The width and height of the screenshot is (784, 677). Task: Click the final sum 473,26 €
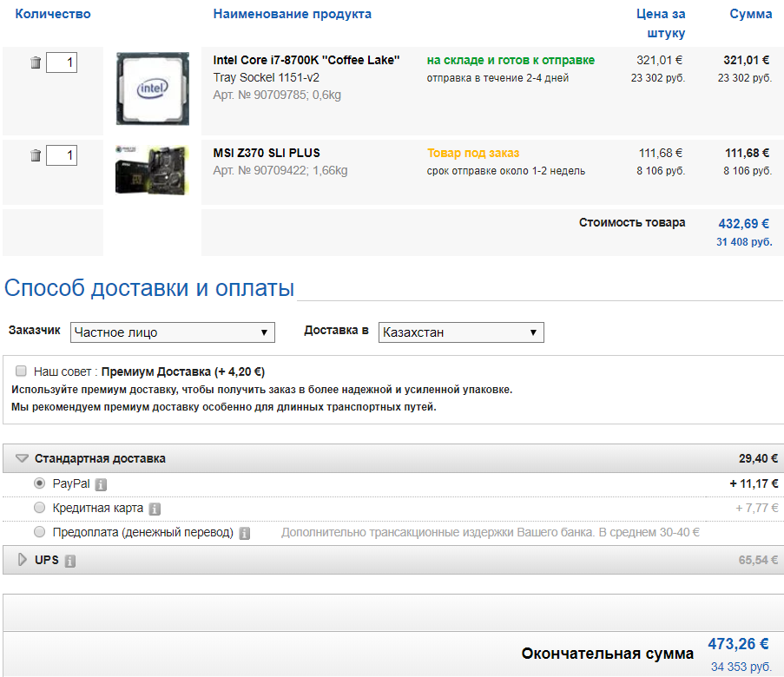(x=738, y=644)
